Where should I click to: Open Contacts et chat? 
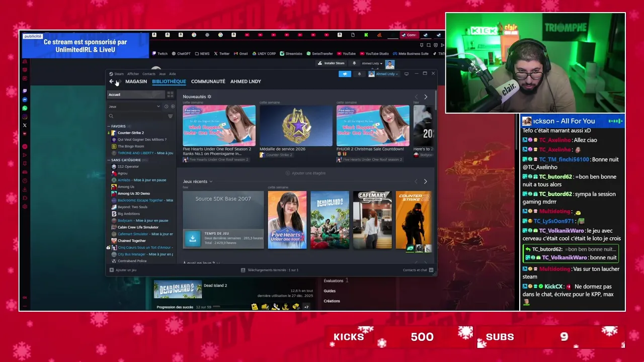pyautogui.click(x=417, y=270)
